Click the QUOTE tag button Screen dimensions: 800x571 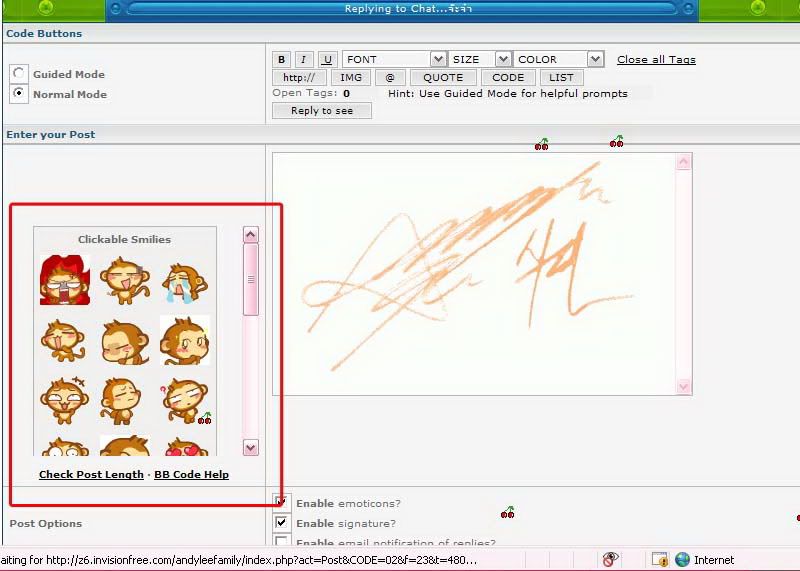[x=442, y=78]
